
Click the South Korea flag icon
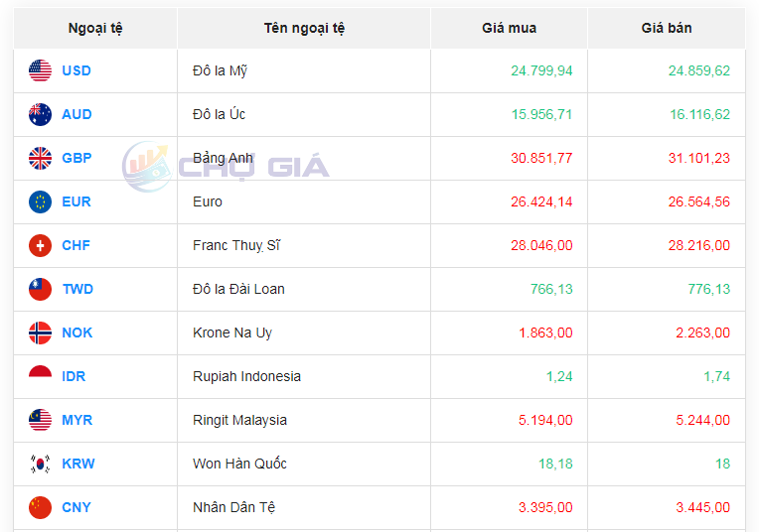40,464
